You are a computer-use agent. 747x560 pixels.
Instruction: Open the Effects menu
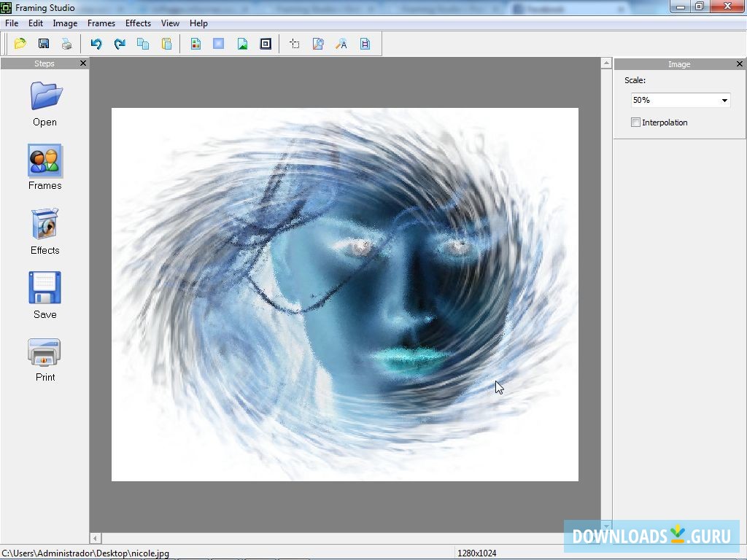(138, 23)
